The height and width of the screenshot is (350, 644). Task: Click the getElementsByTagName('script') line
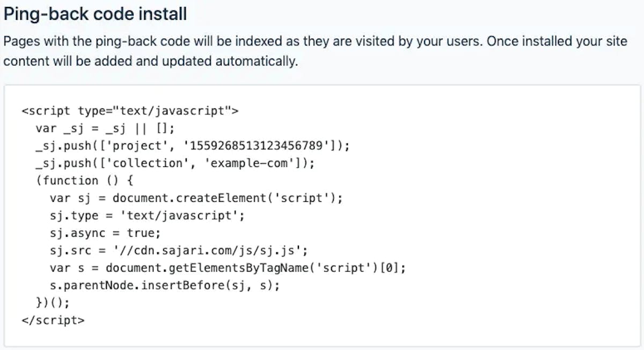(x=228, y=267)
